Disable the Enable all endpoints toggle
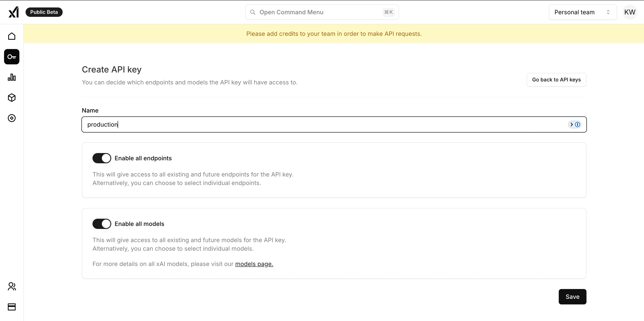644x321 pixels. pos(102,158)
